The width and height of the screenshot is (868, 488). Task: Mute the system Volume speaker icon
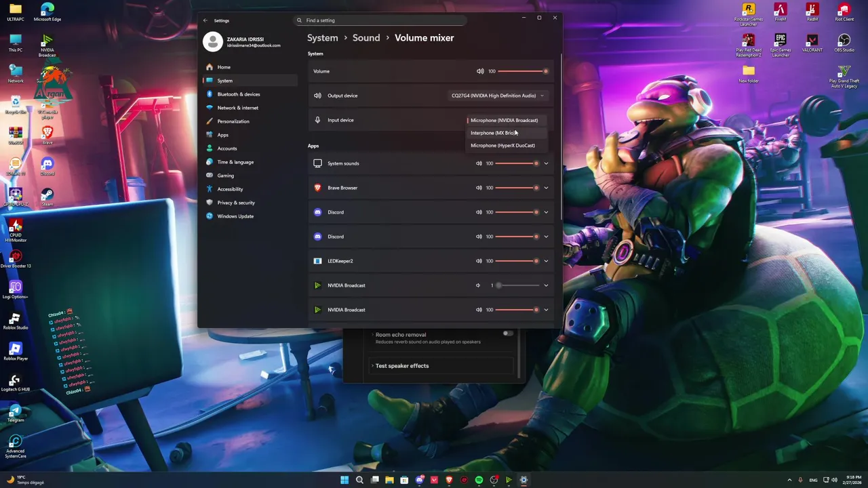click(480, 71)
